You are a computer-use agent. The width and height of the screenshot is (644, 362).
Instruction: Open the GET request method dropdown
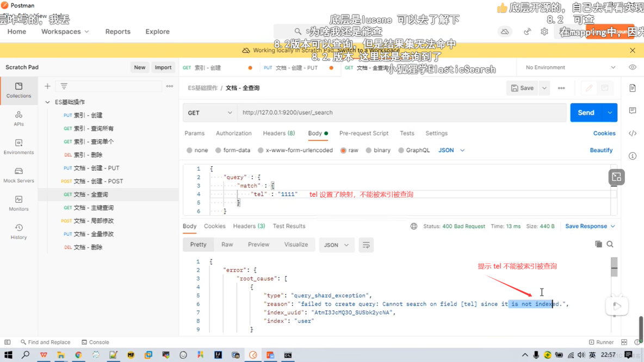(x=209, y=113)
